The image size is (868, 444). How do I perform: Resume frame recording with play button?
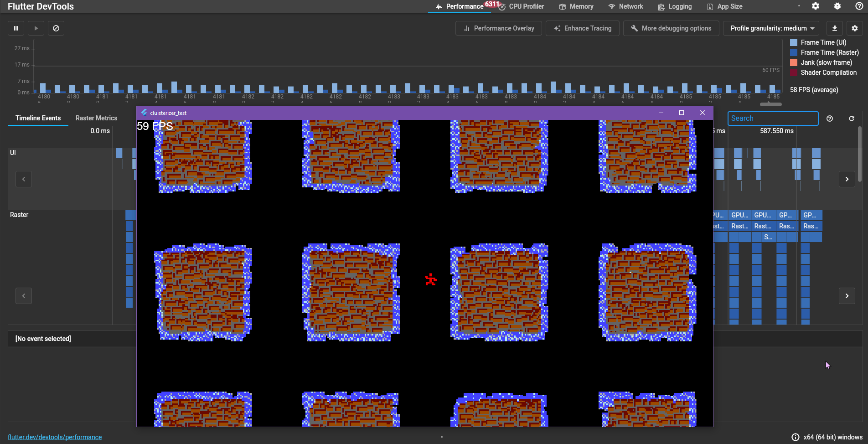[x=36, y=28]
